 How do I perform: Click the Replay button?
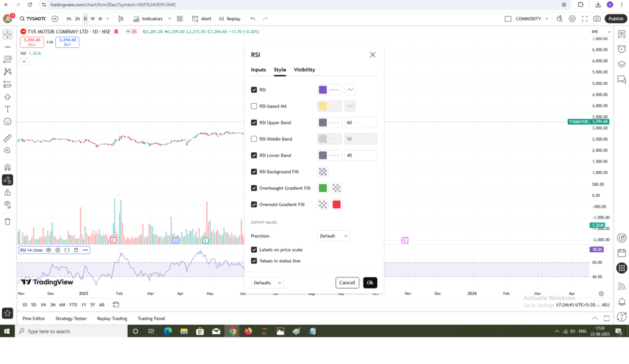click(x=230, y=19)
